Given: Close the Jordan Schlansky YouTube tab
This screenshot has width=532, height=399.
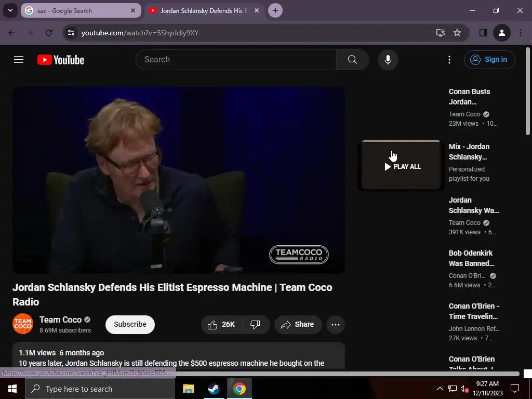Looking at the screenshot, I should (257, 10).
